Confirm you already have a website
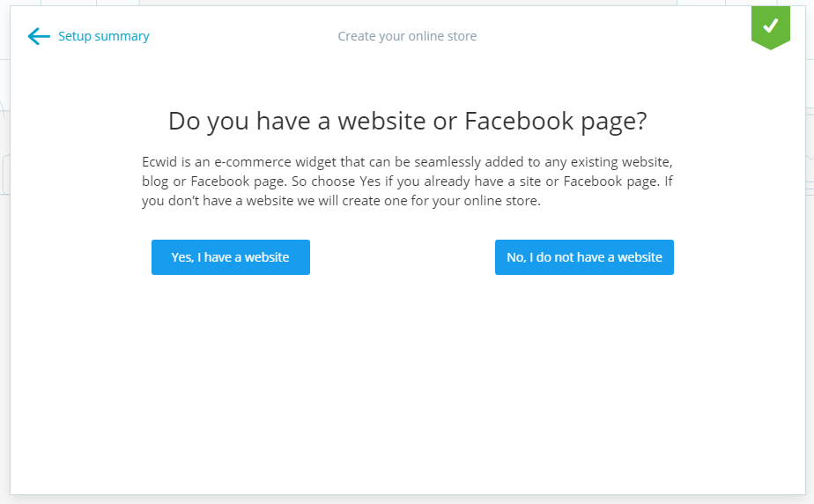This screenshot has height=504, width=814. point(230,257)
